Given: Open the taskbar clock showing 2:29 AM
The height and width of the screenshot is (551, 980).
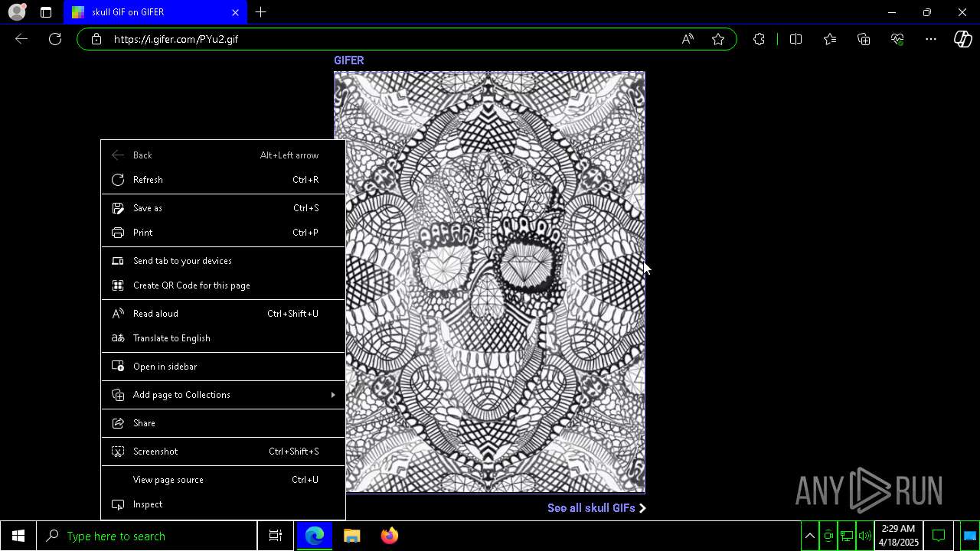Looking at the screenshot, I should pyautogui.click(x=898, y=536).
